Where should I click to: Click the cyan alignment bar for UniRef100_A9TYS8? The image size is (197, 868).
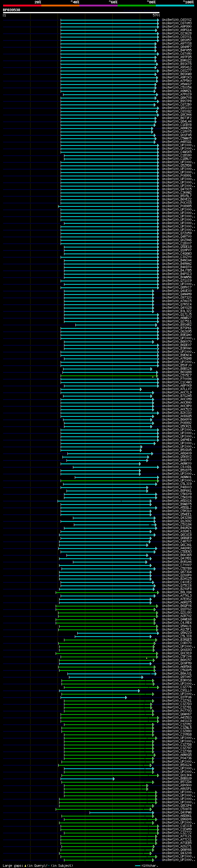(108, 43)
